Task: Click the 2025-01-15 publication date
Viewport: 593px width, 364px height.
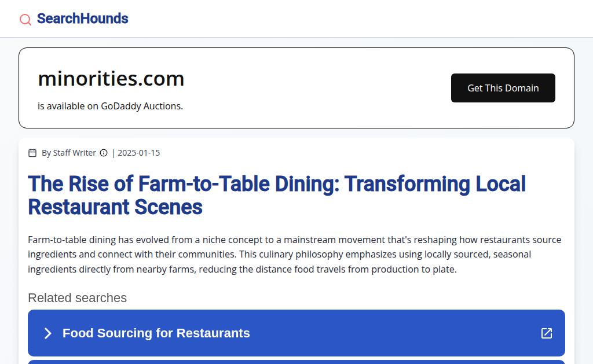Action: point(138,153)
